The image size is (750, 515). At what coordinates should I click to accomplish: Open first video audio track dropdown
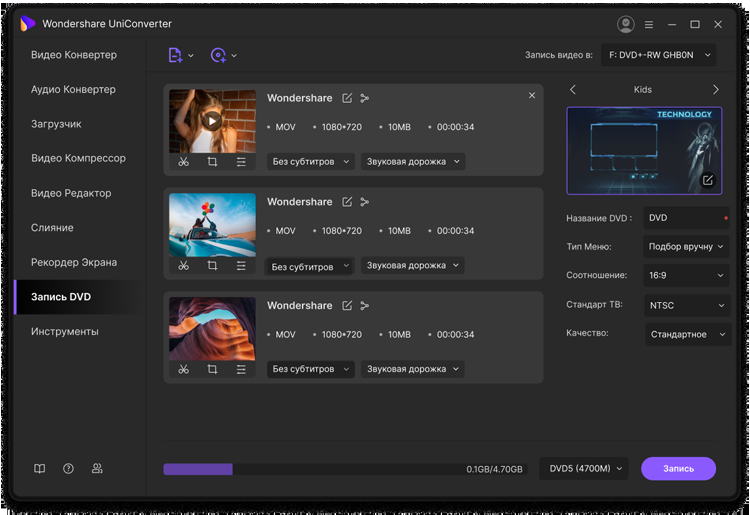point(413,162)
